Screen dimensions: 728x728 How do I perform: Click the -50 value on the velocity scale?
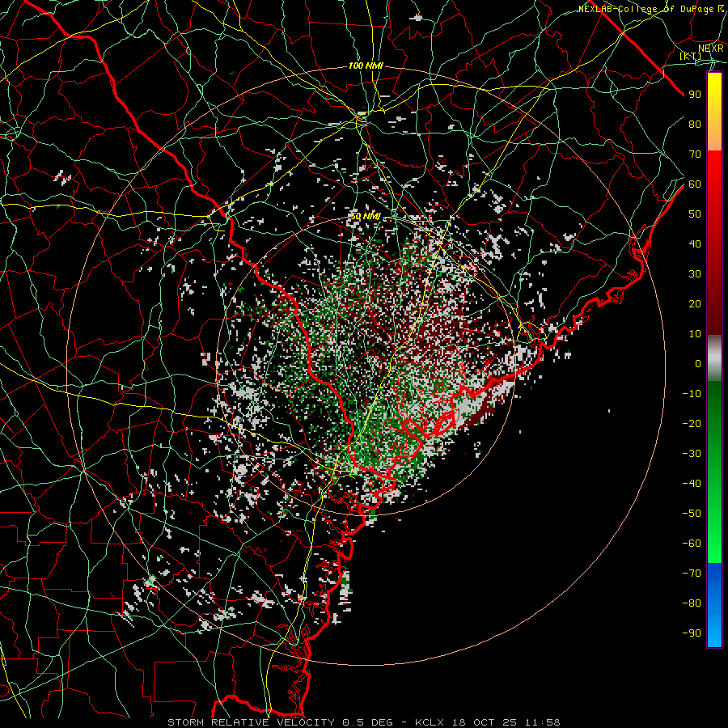pos(692,514)
